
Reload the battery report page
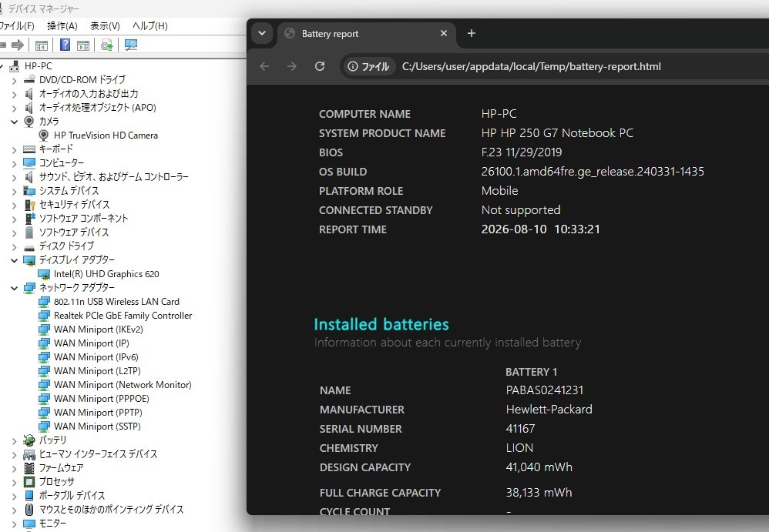click(x=320, y=66)
